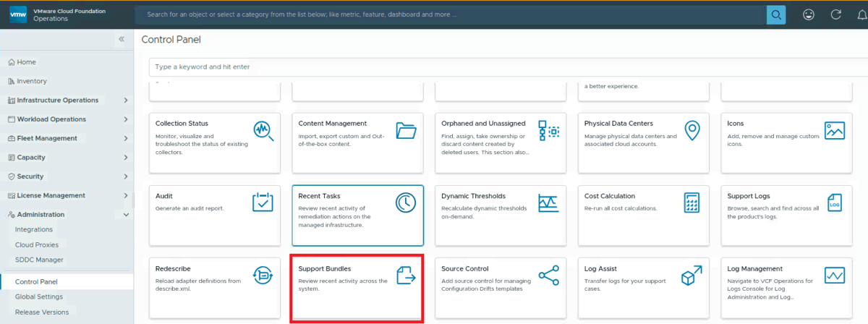Click the global search input field
868x324 pixels.
pos(451,14)
